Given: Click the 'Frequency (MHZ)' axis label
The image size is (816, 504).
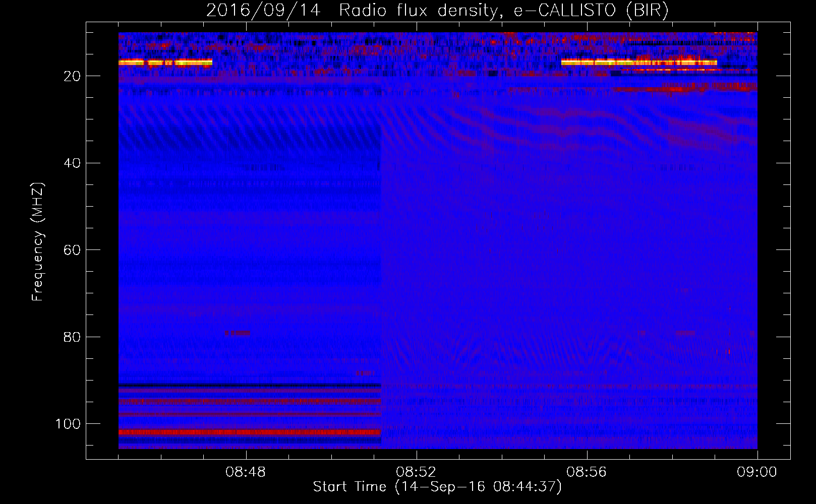Looking at the screenshot, I should [x=38, y=242].
